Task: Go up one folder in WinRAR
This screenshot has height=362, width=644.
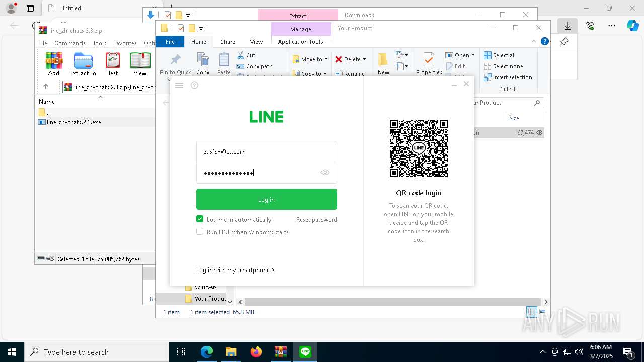Action: pos(46,87)
